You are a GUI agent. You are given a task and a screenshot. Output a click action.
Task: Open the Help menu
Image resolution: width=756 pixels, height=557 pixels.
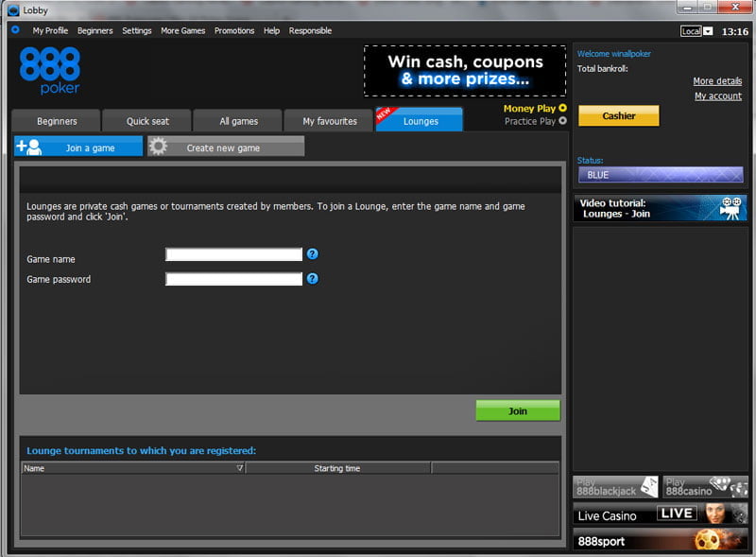[x=271, y=30]
